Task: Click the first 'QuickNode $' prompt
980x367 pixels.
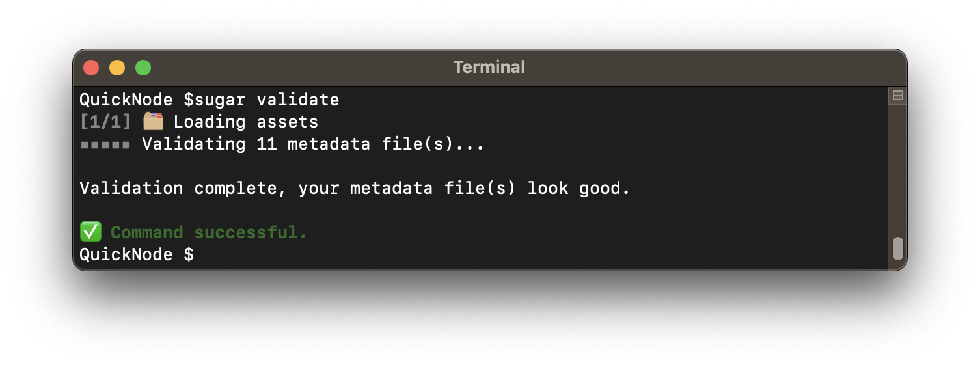Action: pyautogui.click(x=136, y=100)
